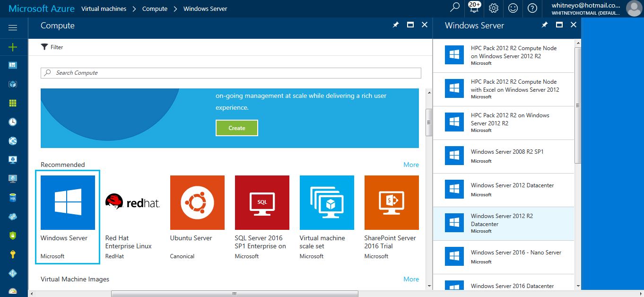Open the SQL databases sidebar icon
The height and width of the screenshot is (297, 644).
(x=13, y=198)
